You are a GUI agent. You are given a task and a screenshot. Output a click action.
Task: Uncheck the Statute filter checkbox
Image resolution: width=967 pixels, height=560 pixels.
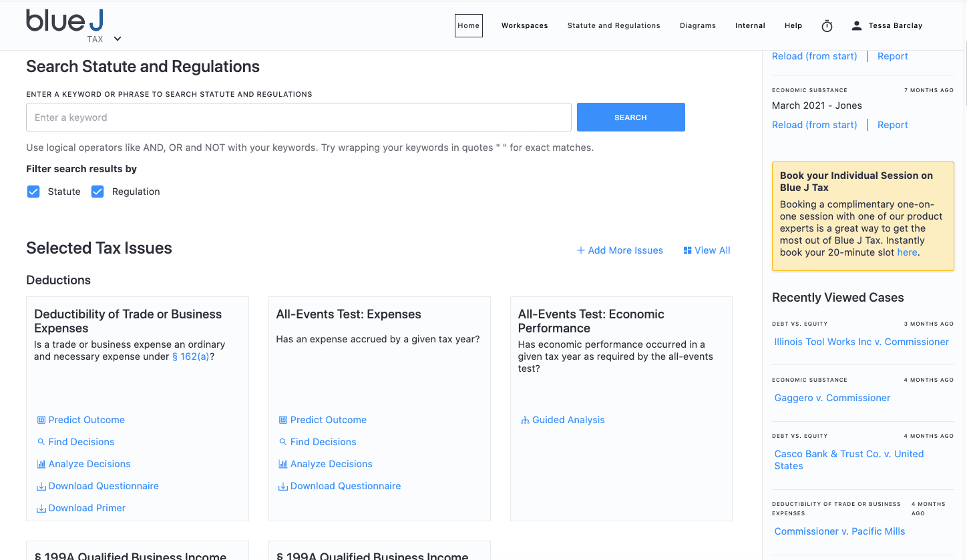pyautogui.click(x=33, y=192)
